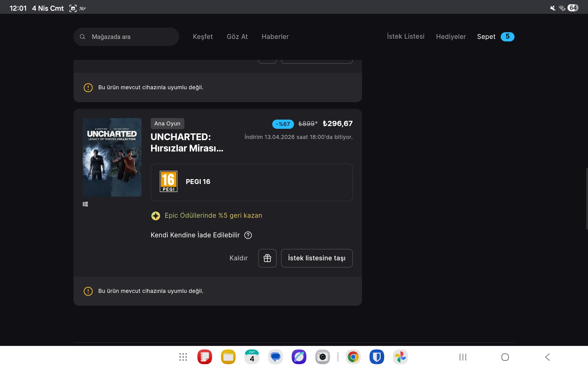Screen dimensions: 588x368
Task: Gift the UNCHARTED game via gift icon
Action: (267, 258)
